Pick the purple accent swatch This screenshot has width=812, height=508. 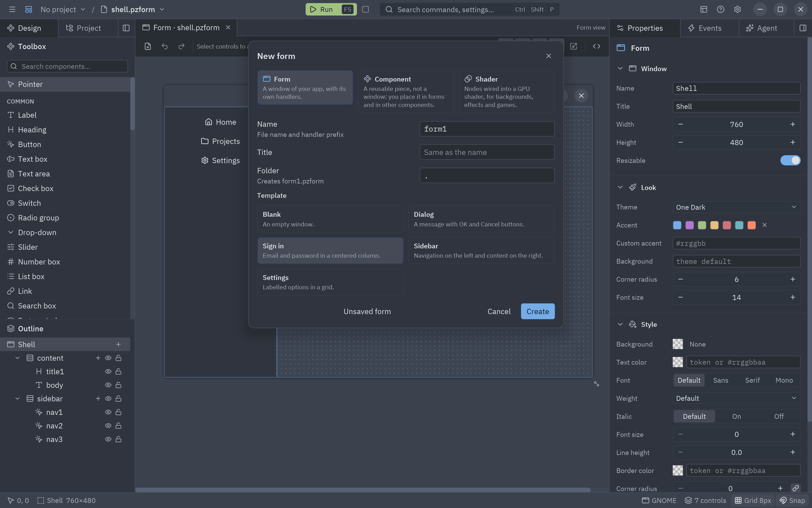coord(690,225)
